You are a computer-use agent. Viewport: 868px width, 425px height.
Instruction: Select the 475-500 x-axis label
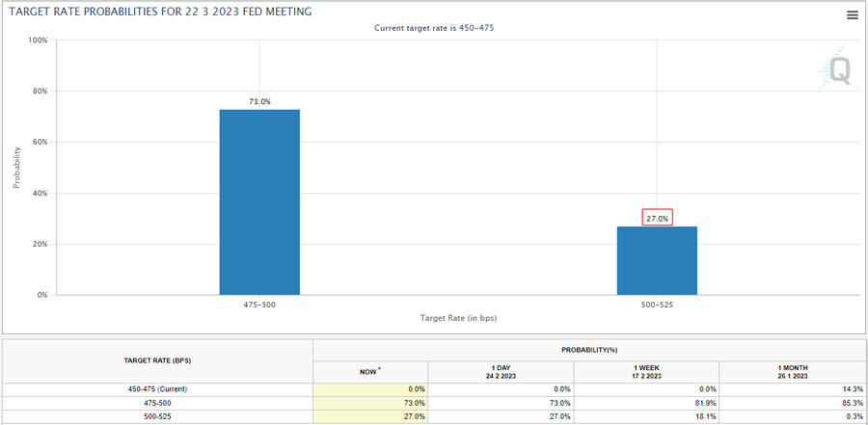[x=259, y=305]
